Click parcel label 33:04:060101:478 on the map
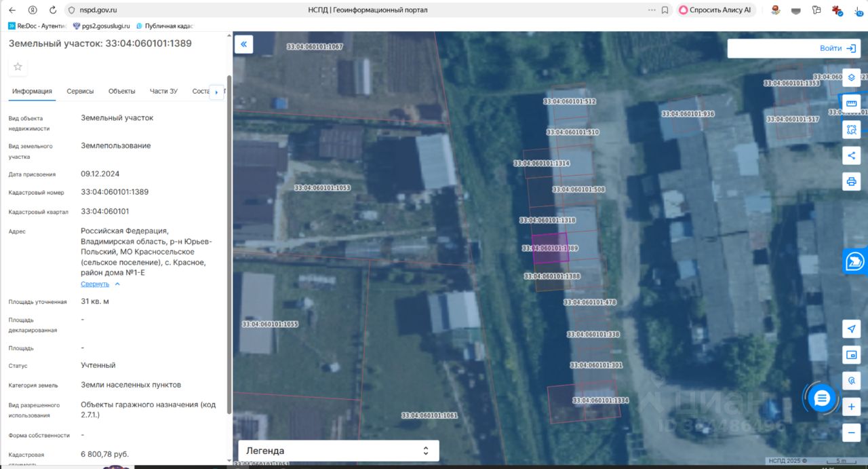 590,303
